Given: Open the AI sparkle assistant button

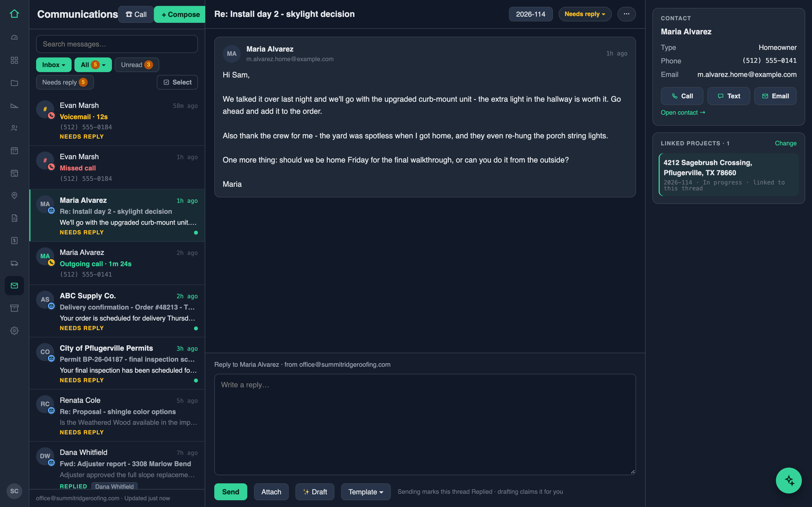Looking at the screenshot, I should pyautogui.click(x=789, y=480).
